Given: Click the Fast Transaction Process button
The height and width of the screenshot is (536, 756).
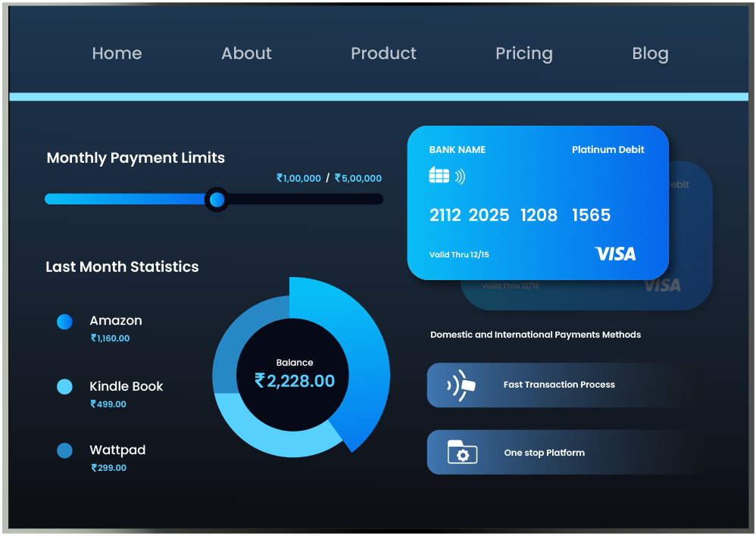Looking at the screenshot, I should pyautogui.click(x=559, y=385).
